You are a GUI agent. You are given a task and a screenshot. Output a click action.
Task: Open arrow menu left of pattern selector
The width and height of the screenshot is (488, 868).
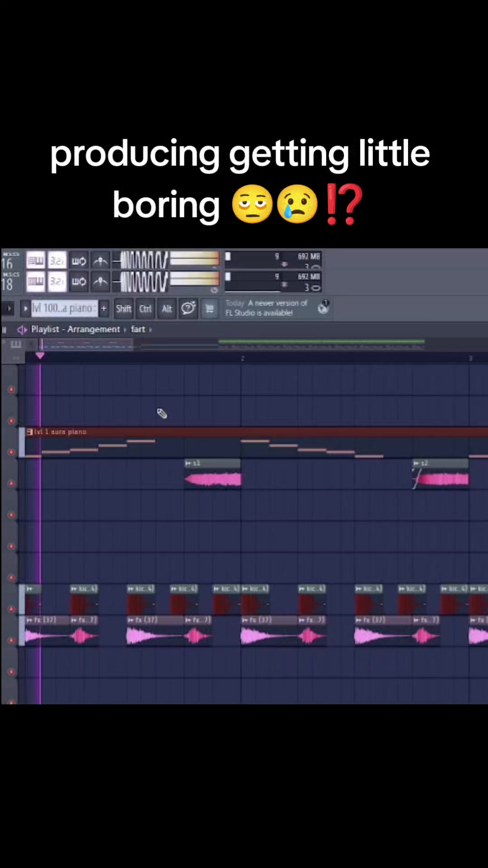(x=9, y=308)
